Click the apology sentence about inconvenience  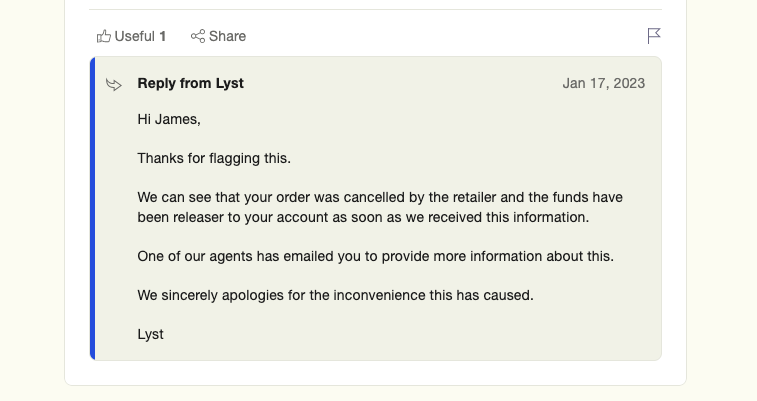pos(336,295)
